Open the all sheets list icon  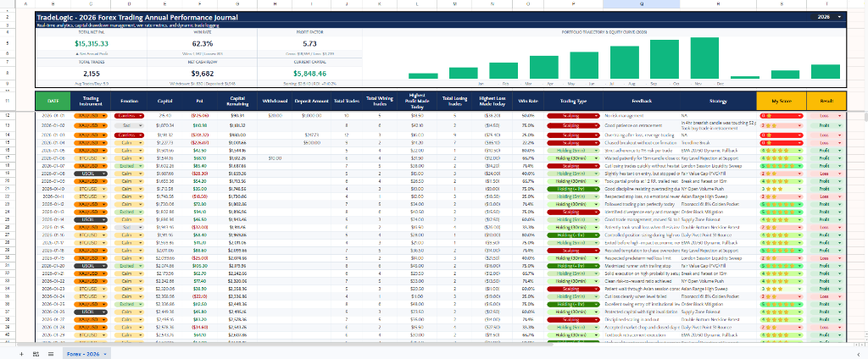50,353
